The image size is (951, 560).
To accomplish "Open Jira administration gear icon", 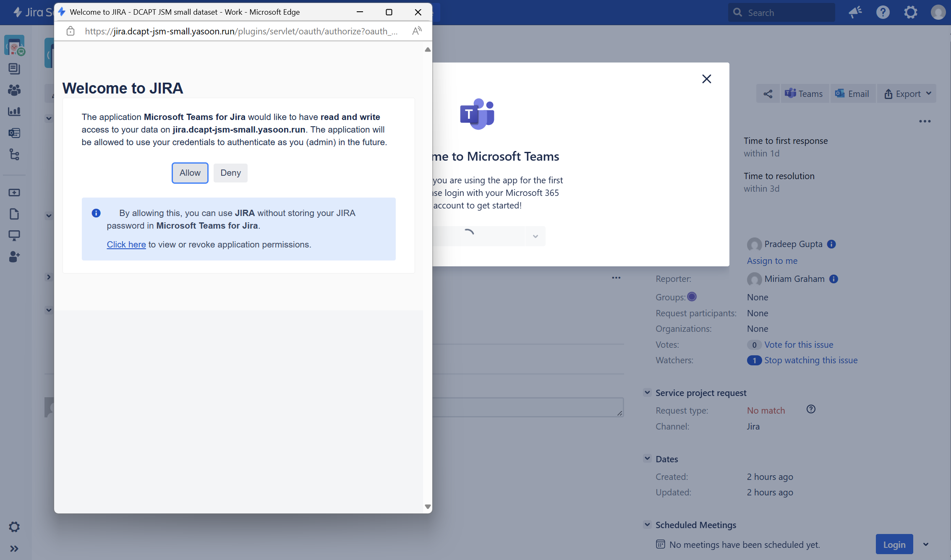I will [x=910, y=13].
